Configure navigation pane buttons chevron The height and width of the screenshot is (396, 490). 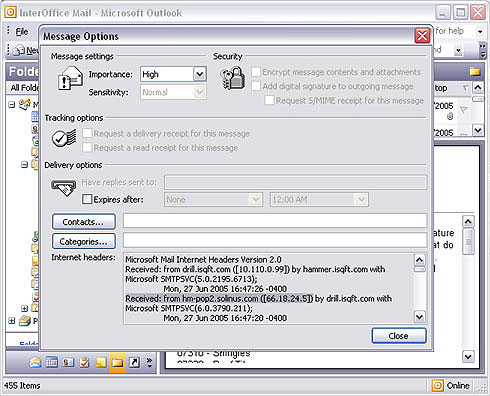[149, 362]
